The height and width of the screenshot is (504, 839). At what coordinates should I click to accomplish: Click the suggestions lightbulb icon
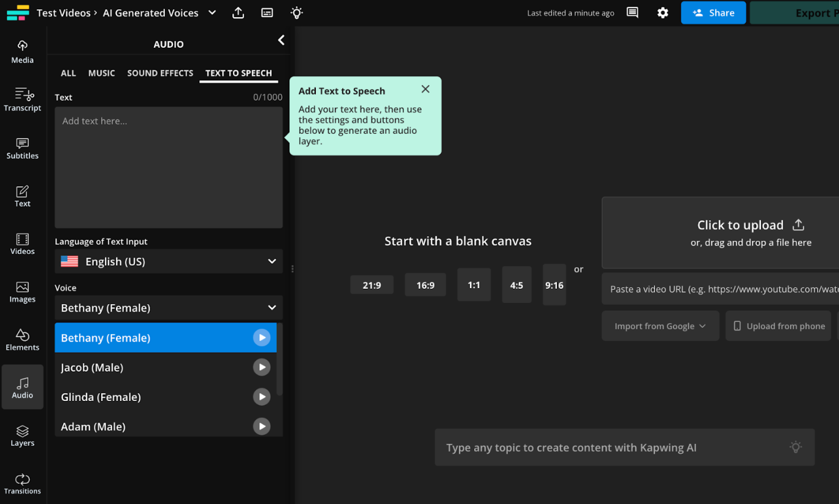click(296, 12)
